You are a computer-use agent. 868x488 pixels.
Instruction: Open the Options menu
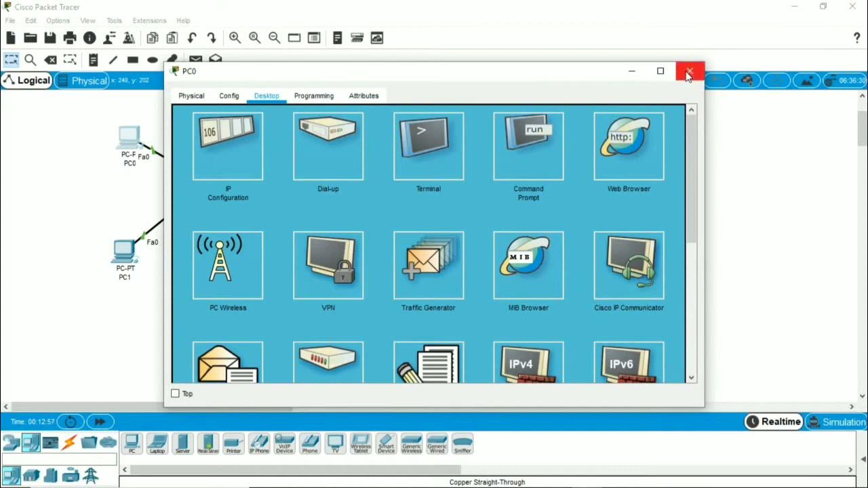(x=58, y=21)
